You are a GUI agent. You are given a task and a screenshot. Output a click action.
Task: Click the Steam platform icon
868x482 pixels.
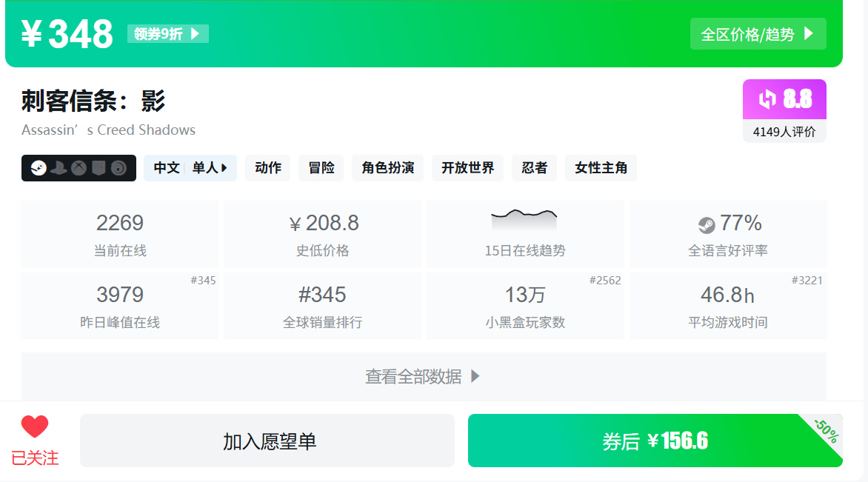pyautogui.click(x=39, y=167)
